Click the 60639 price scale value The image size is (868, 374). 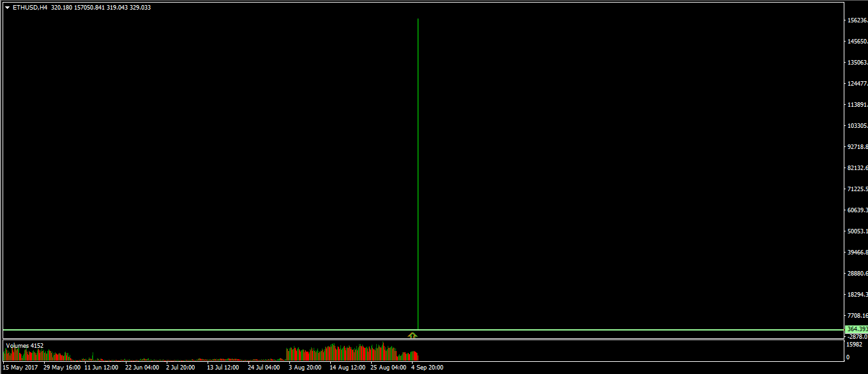(857, 210)
